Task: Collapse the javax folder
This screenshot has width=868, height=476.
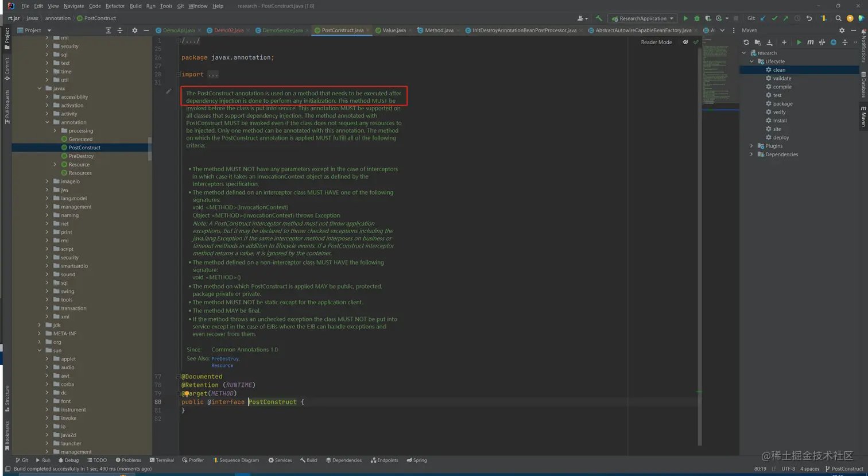Action: (40, 88)
